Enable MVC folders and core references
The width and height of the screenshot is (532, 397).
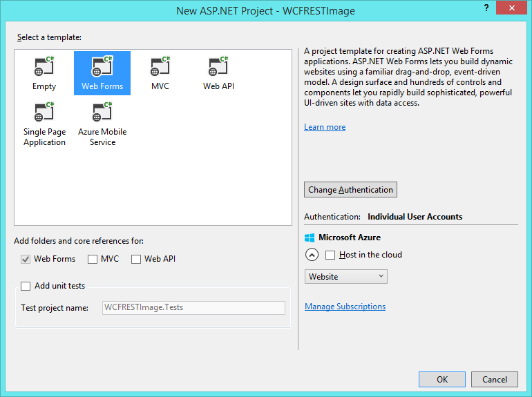93,260
